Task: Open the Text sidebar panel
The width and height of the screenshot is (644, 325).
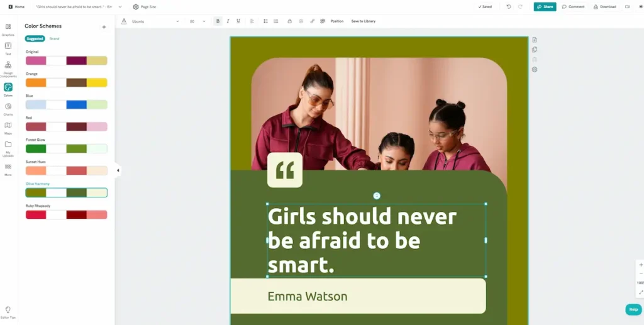Action: pyautogui.click(x=8, y=48)
